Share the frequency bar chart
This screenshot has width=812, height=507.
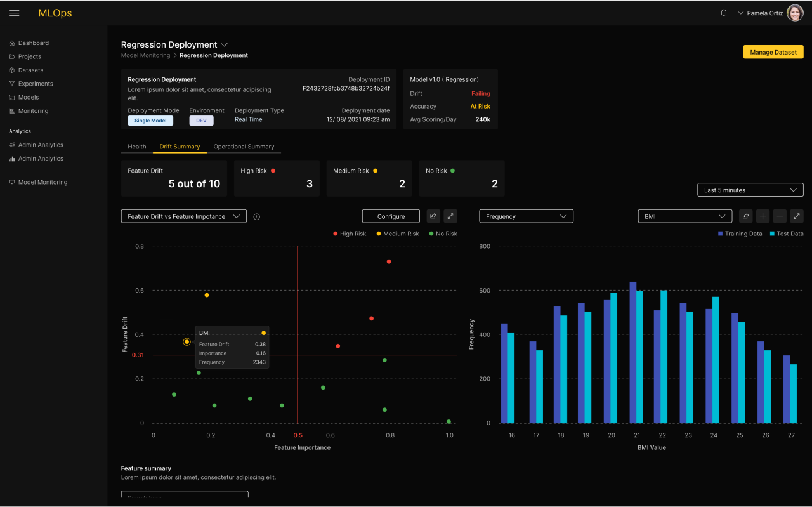tap(745, 216)
